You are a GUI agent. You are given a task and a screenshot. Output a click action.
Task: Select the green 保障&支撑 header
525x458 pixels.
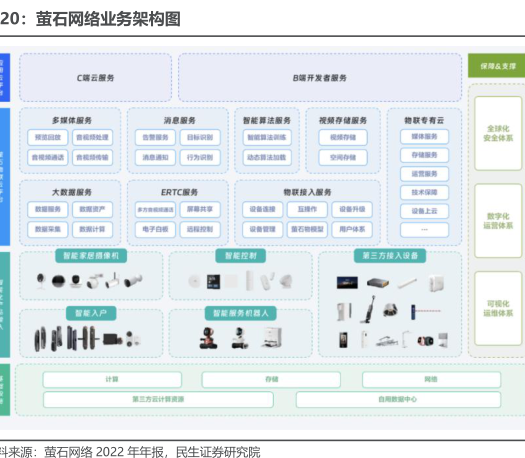pyautogui.click(x=498, y=66)
